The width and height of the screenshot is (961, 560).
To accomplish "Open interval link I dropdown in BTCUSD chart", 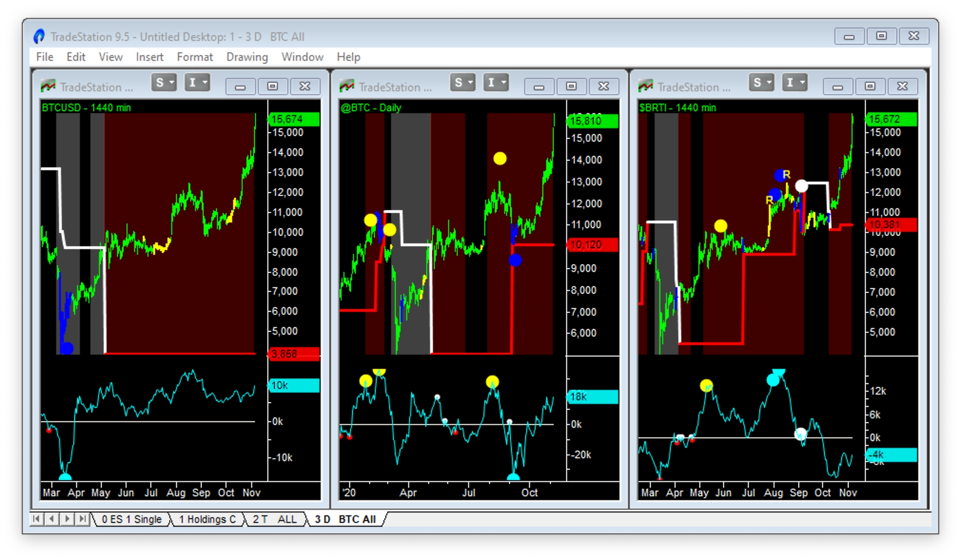I will [197, 83].
